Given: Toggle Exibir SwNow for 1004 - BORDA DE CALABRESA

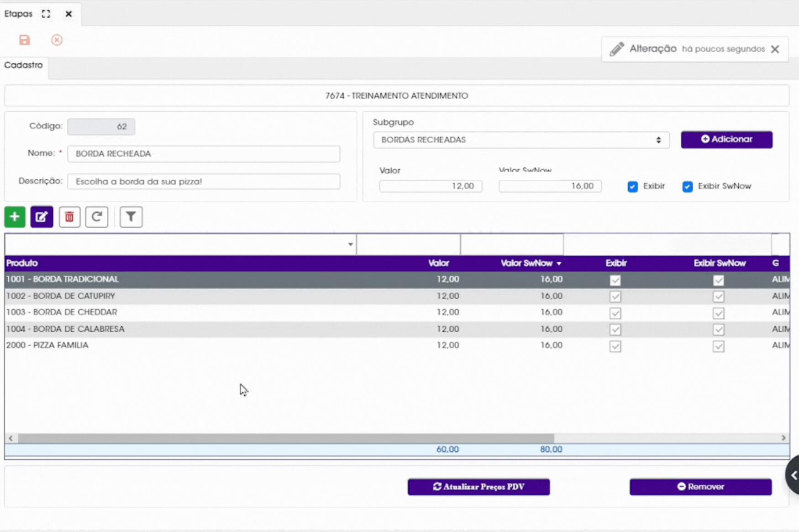Looking at the screenshot, I should click(x=718, y=329).
